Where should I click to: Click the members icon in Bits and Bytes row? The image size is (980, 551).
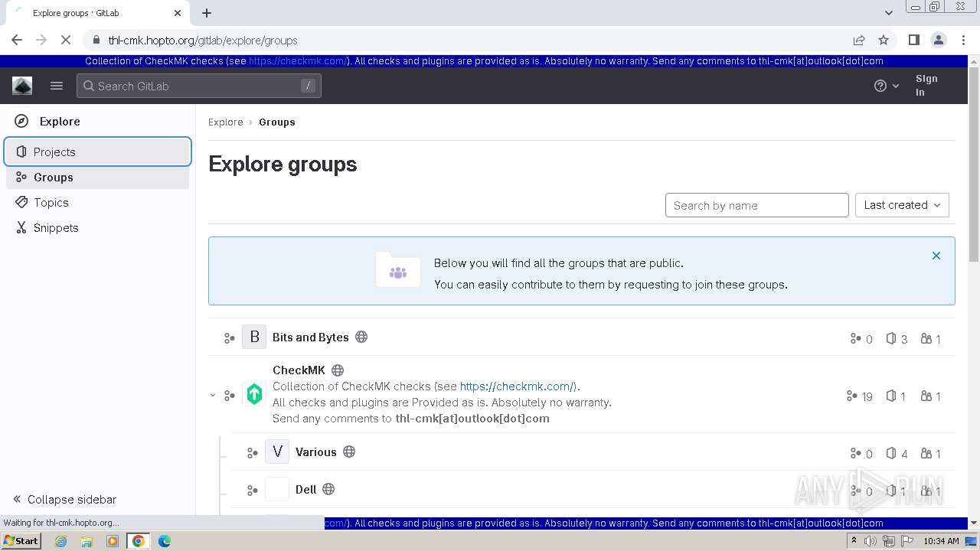click(926, 338)
